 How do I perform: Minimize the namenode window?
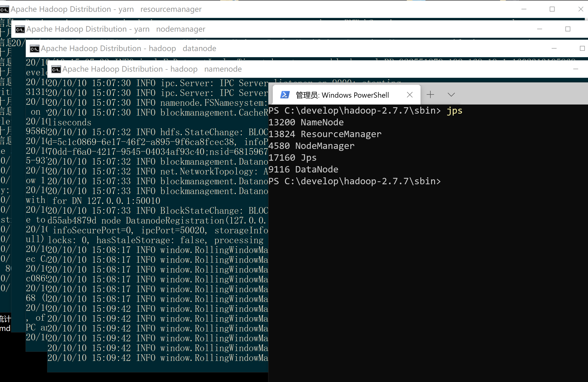pyautogui.click(x=576, y=69)
